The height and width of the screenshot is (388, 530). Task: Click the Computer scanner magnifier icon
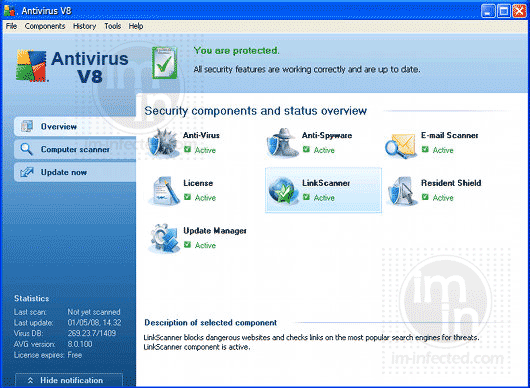tap(26, 149)
